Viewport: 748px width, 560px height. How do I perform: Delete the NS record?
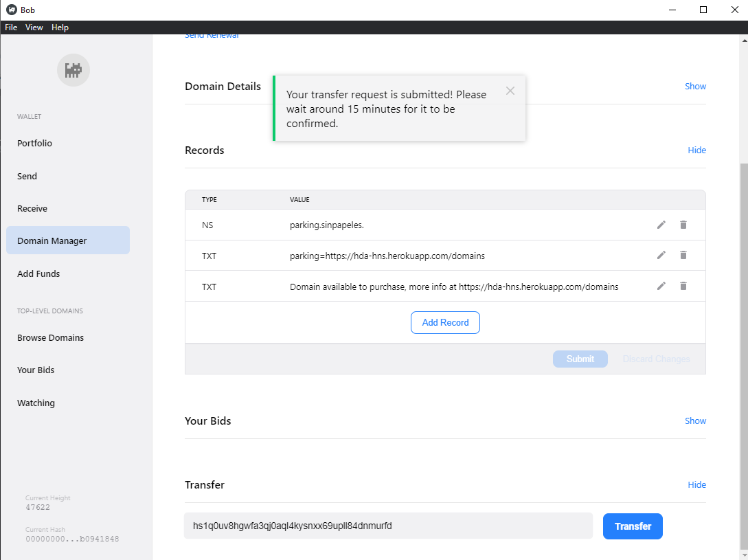(x=683, y=225)
